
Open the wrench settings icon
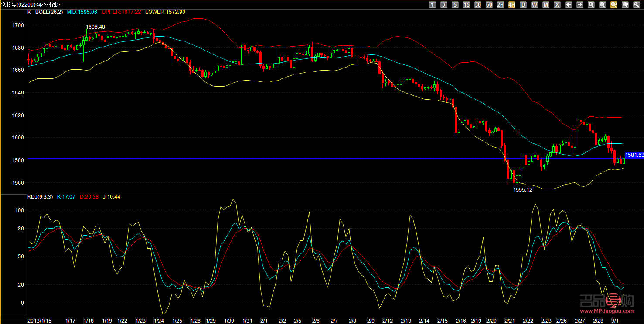tap(636, 5)
